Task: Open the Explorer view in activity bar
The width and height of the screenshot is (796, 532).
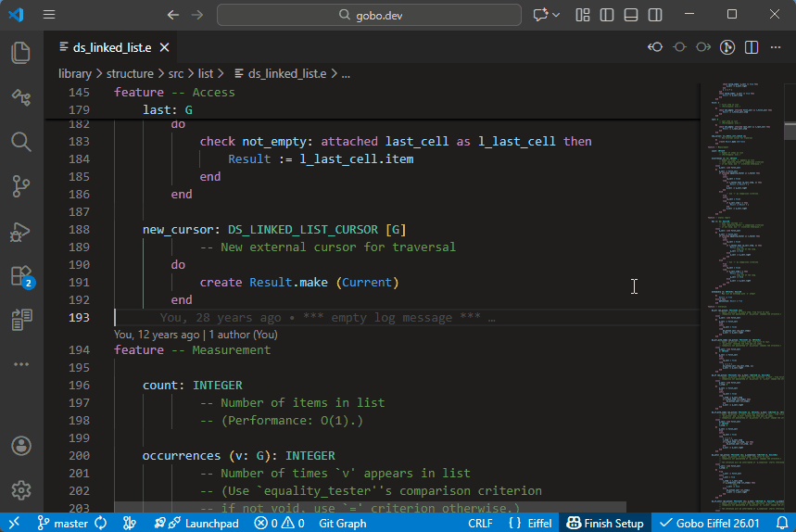Action: 20,53
